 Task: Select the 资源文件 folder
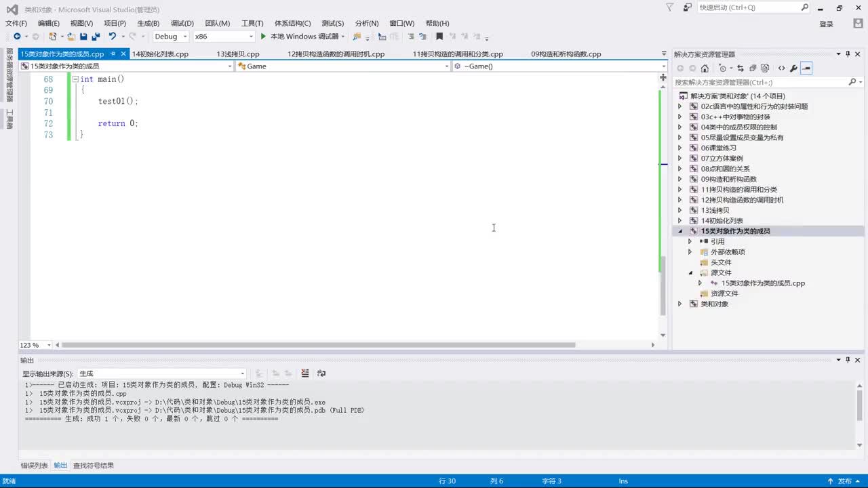click(724, 293)
